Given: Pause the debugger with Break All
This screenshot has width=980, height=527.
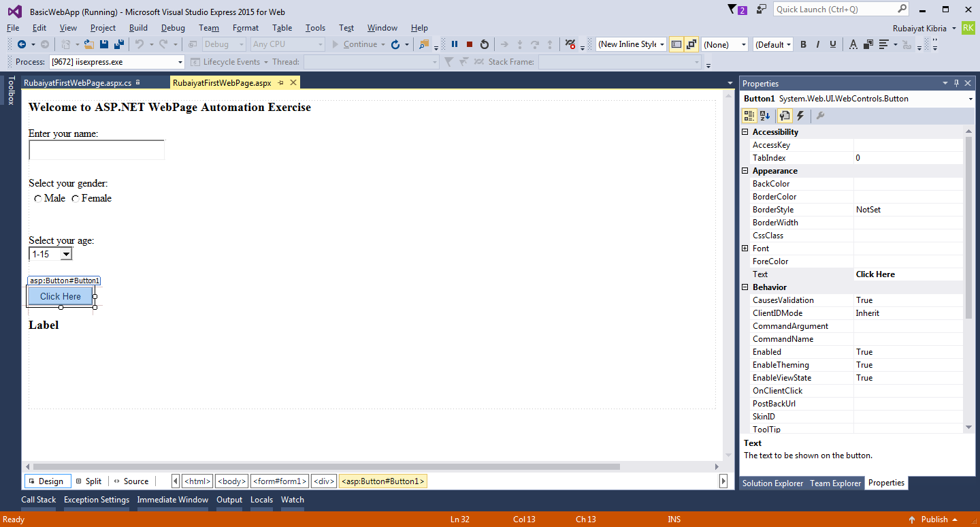Looking at the screenshot, I should pos(455,44).
